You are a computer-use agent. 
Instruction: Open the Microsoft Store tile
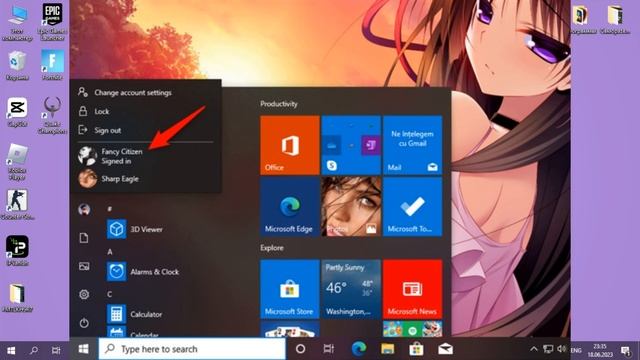coord(290,289)
